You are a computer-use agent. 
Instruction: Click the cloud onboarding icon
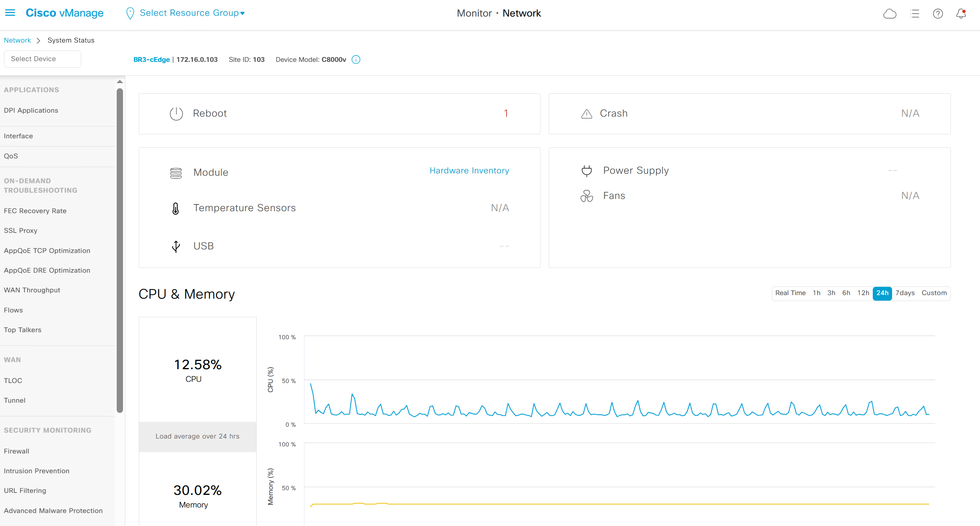click(x=890, y=14)
